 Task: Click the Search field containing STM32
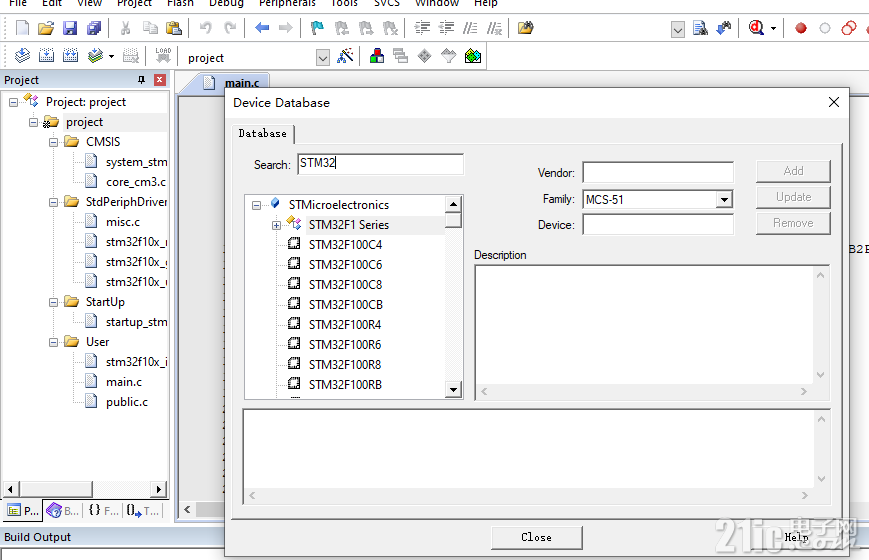pyautogui.click(x=380, y=164)
